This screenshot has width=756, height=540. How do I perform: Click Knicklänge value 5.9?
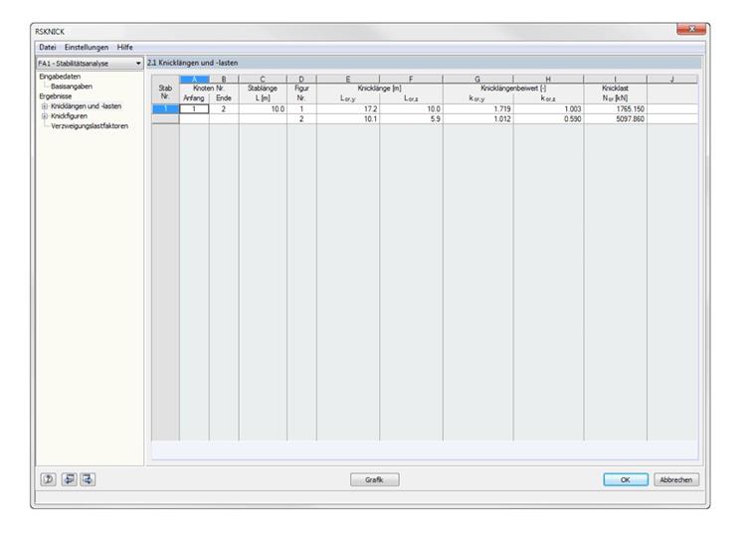coord(411,118)
